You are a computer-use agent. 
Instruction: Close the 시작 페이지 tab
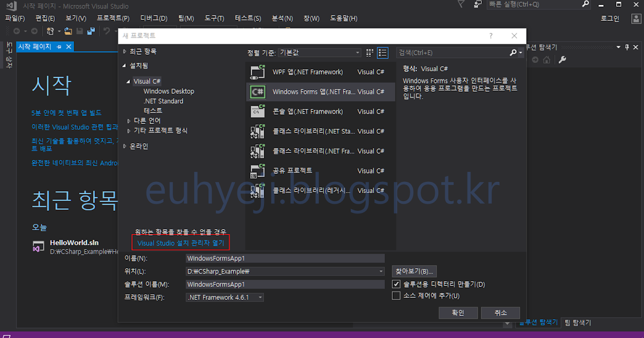(x=69, y=47)
